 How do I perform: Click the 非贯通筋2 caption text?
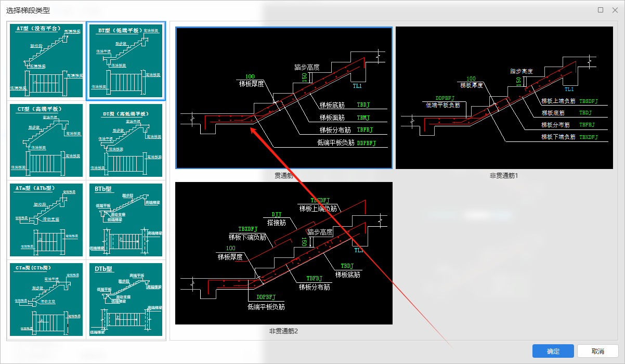click(284, 331)
